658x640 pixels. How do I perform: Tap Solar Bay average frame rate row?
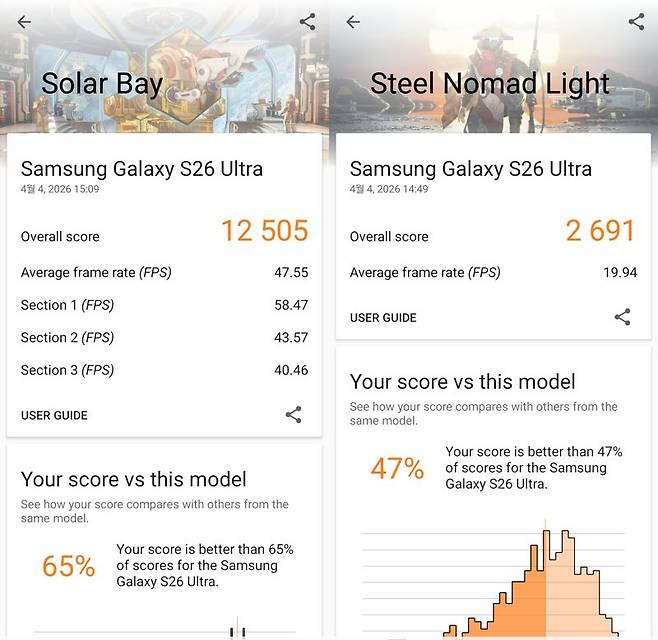(164, 272)
